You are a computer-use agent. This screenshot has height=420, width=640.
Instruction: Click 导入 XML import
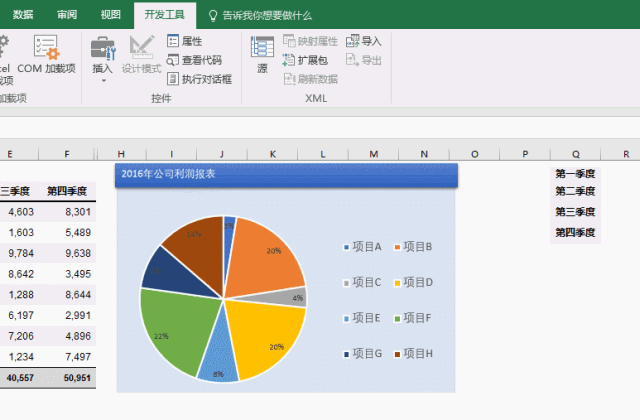(x=363, y=41)
